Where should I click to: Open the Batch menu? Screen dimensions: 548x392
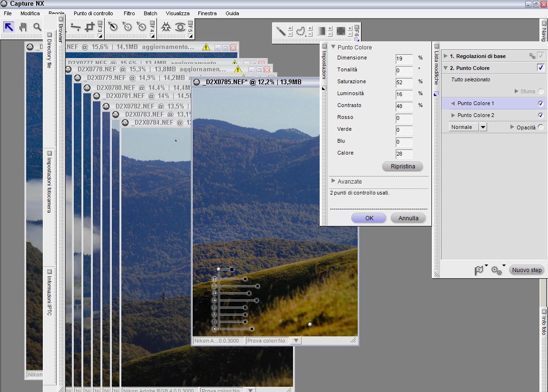point(150,13)
